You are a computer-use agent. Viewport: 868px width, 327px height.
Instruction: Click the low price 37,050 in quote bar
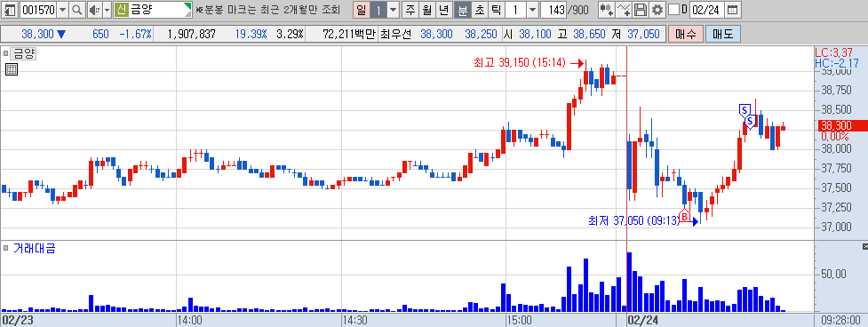tap(643, 35)
